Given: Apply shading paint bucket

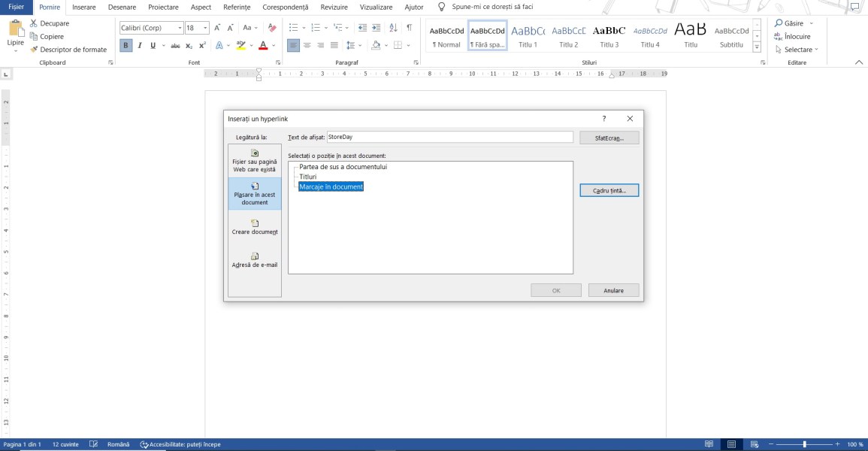Looking at the screenshot, I should (376, 45).
